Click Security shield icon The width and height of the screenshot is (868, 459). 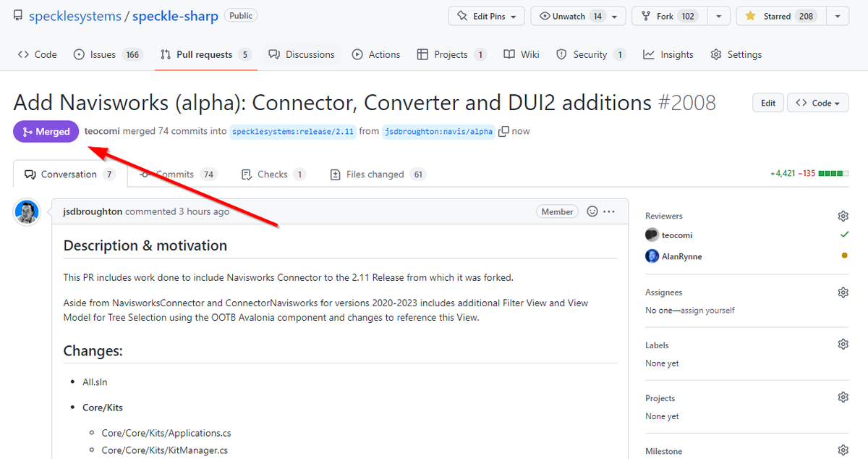(562, 54)
